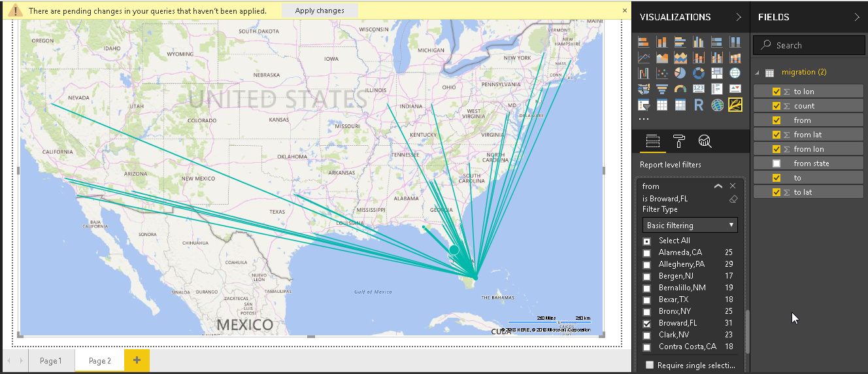
Task: Choose the donut chart visual
Action: tap(698, 73)
